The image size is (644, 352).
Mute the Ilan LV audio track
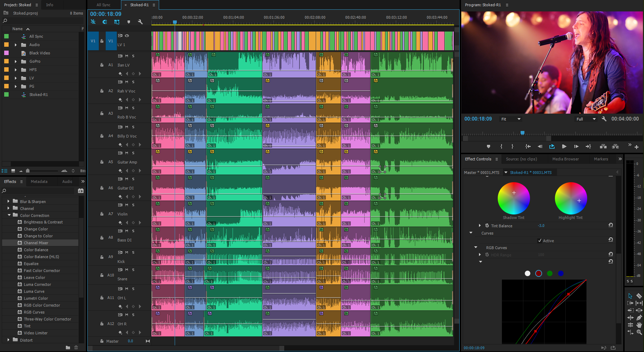(127, 56)
